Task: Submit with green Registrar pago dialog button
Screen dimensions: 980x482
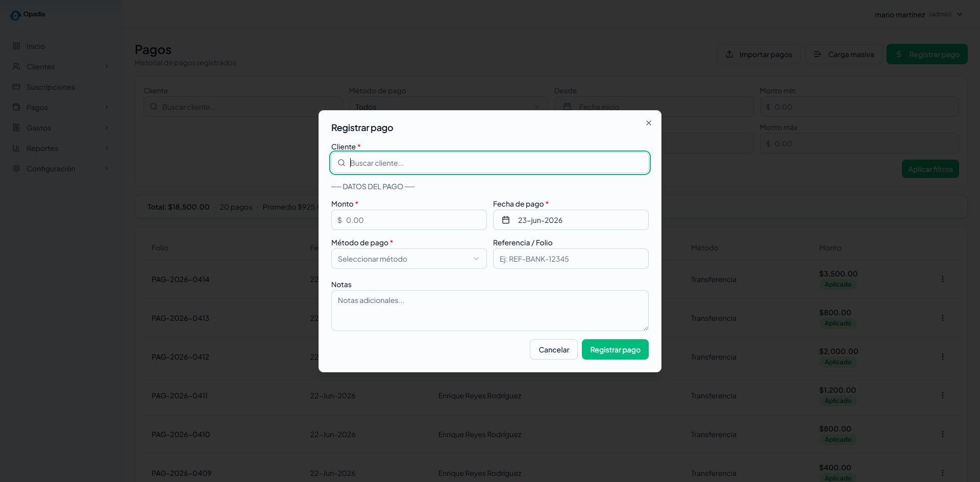Action: pos(615,349)
